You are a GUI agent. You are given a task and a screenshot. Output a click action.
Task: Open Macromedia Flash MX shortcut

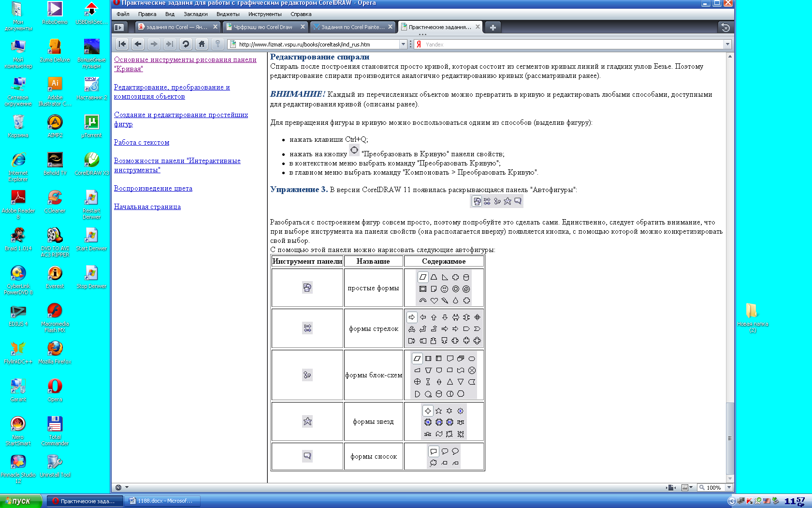(55, 317)
